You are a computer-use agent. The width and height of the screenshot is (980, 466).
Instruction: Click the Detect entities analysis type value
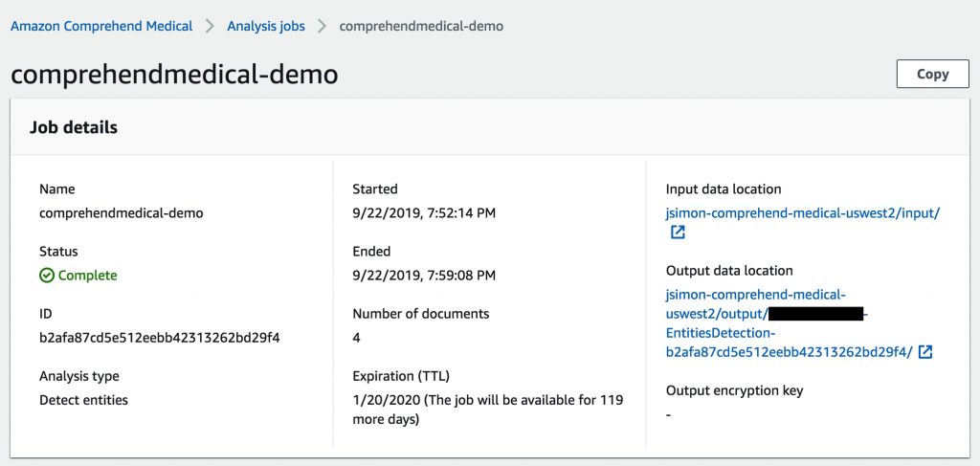pyautogui.click(x=84, y=400)
